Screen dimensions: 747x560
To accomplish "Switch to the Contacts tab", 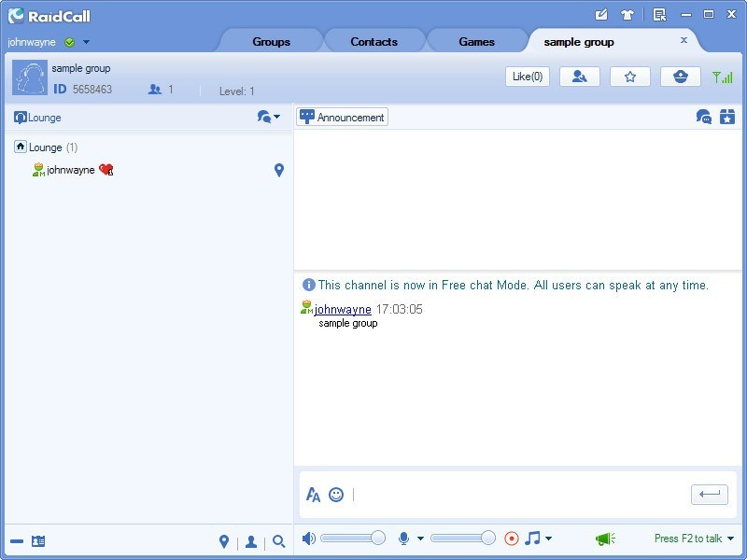I will click(x=373, y=42).
